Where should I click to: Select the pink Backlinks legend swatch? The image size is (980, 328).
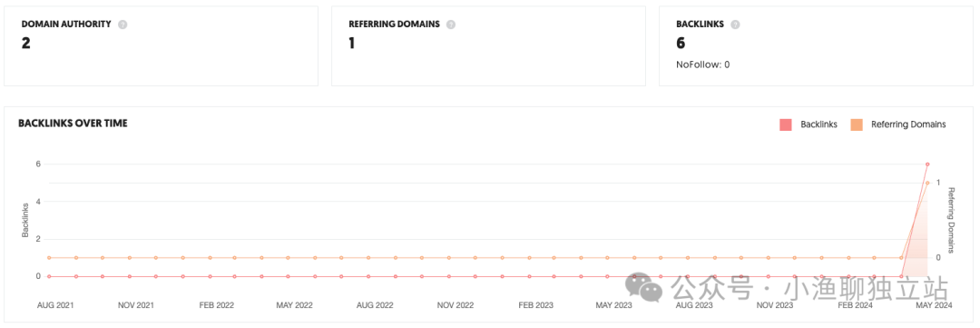786,124
